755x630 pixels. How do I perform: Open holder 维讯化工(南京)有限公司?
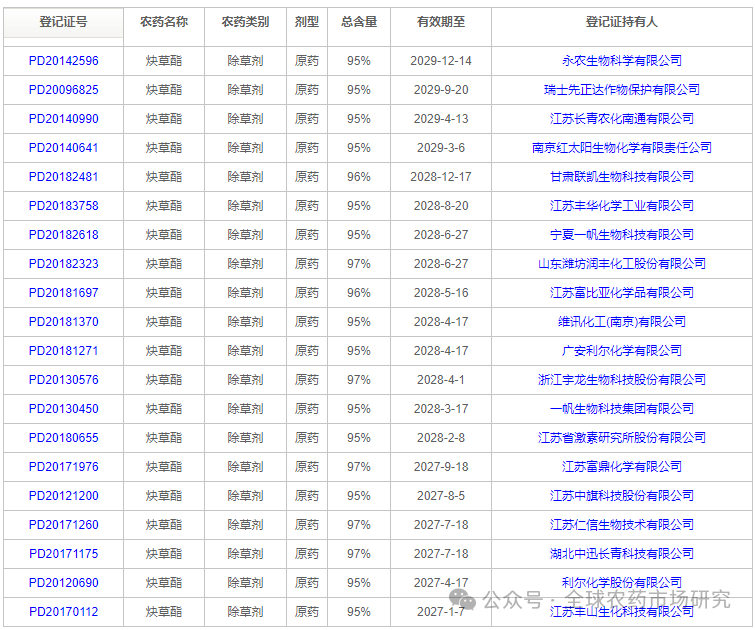[622, 322]
